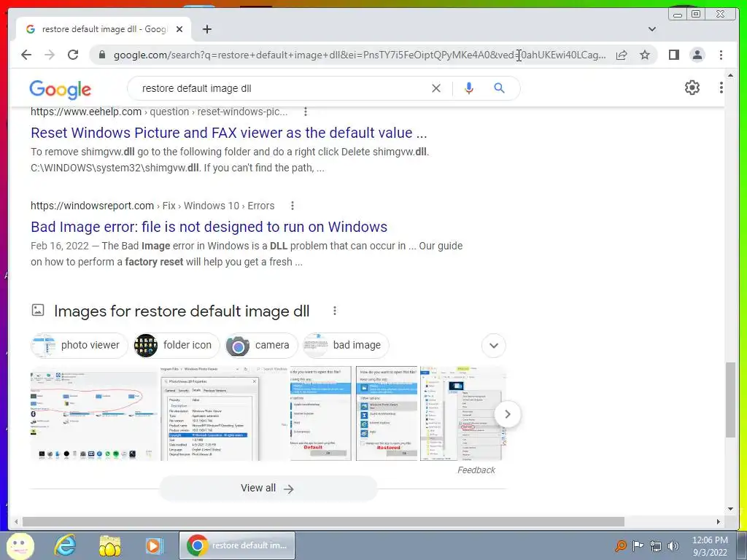Open Action Center flag tray icon
Viewport: 747px width, 560px height.
(x=638, y=545)
